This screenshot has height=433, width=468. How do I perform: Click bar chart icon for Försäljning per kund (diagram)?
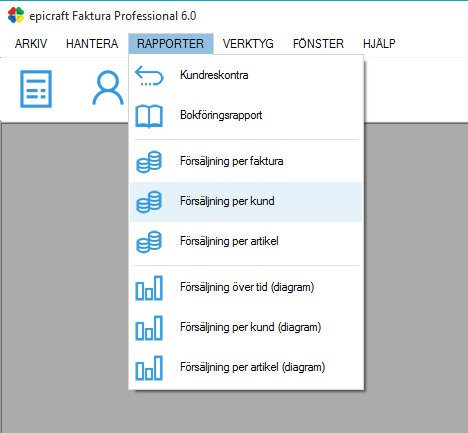point(149,328)
